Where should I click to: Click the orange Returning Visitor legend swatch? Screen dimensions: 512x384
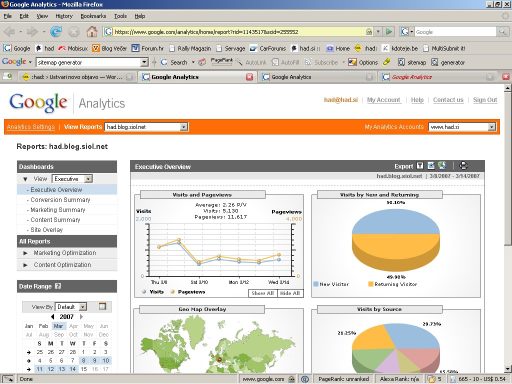(x=370, y=284)
